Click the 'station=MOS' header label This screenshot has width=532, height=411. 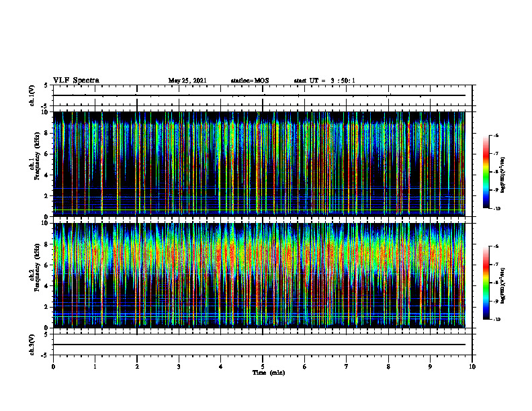click(250, 81)
